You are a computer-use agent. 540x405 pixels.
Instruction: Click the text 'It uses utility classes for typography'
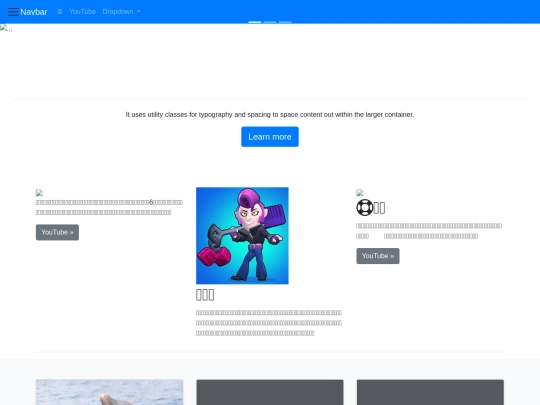coord(179,115)
